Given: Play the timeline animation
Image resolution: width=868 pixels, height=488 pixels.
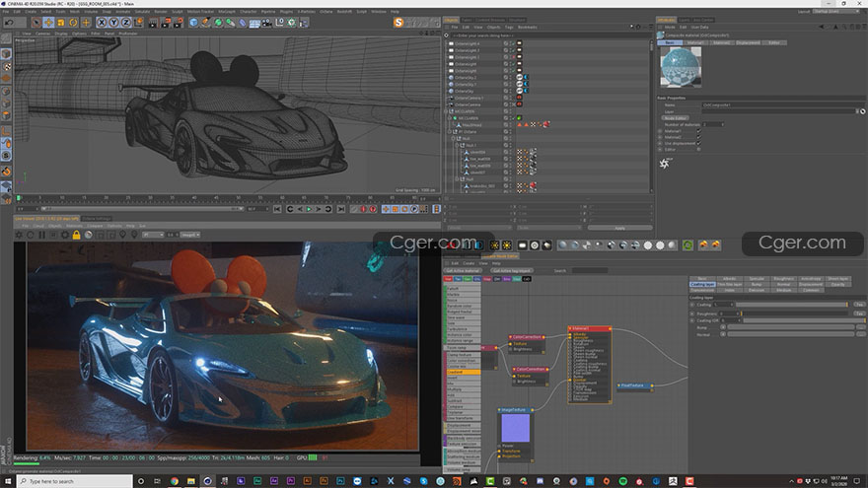Looking at the screenshot, I should pyautogui.click(x=309, y=209).
